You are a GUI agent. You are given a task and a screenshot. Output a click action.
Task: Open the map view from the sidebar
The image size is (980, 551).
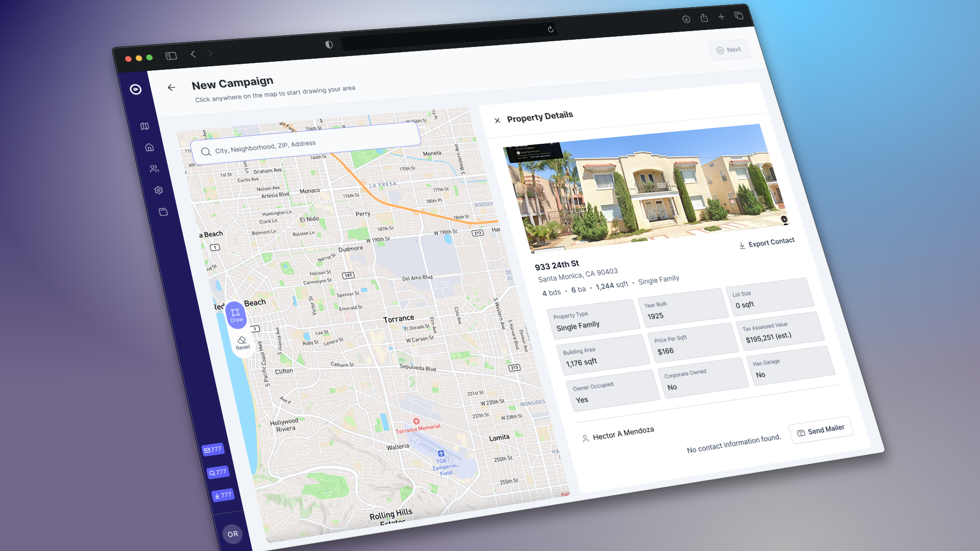(x=145, y=126)
